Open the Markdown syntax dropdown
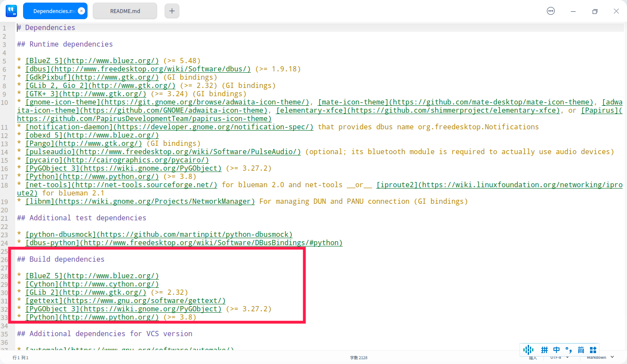 coord(600,357)
